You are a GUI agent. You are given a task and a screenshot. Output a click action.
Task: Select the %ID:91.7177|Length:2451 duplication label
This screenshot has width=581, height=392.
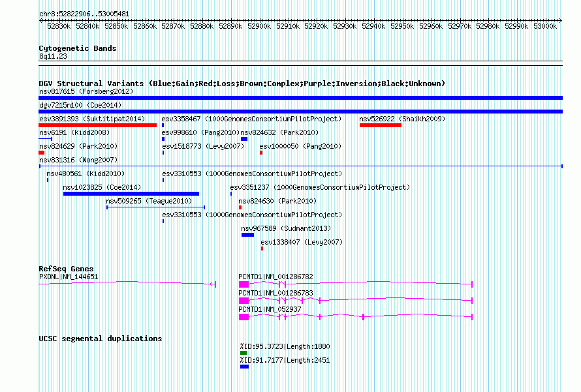285,360
